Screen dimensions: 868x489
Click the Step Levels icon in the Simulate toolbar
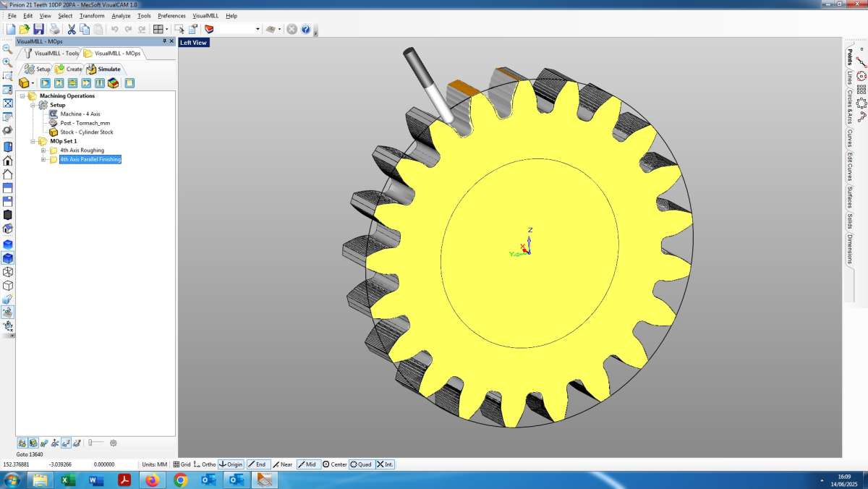click(x=72, y=83)
